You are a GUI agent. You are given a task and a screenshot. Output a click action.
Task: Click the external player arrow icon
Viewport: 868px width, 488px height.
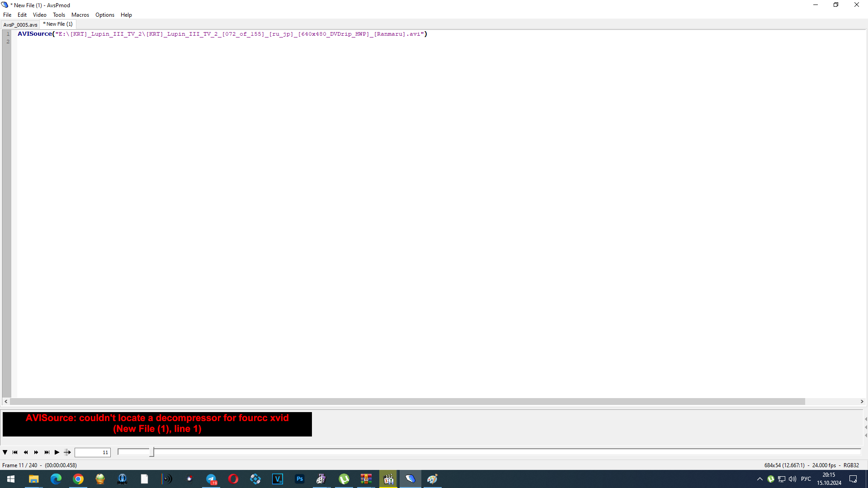pyautogui.click(x=67, y=452)
